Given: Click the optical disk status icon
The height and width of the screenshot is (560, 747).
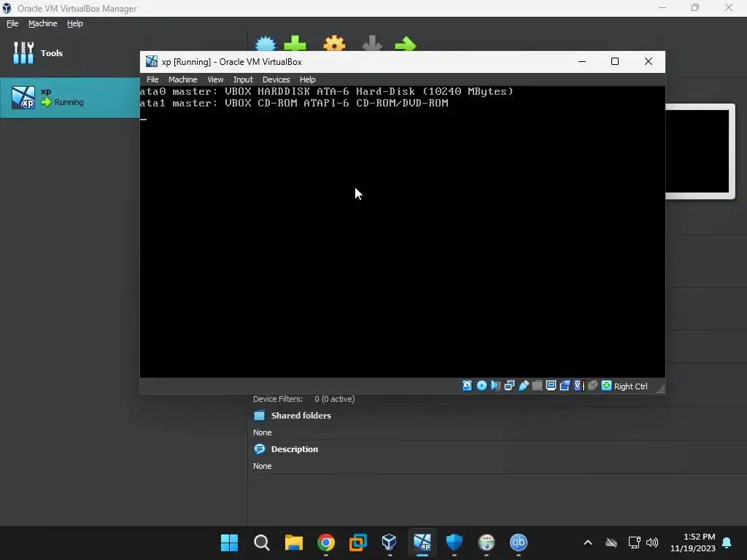Looking at the screenshot, I should [481, 386].
